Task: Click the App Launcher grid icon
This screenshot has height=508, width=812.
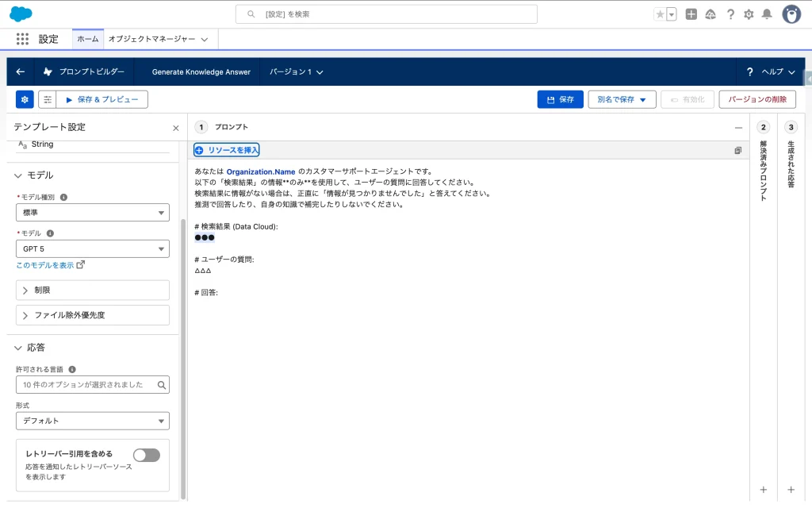Action: click(22, 39)
